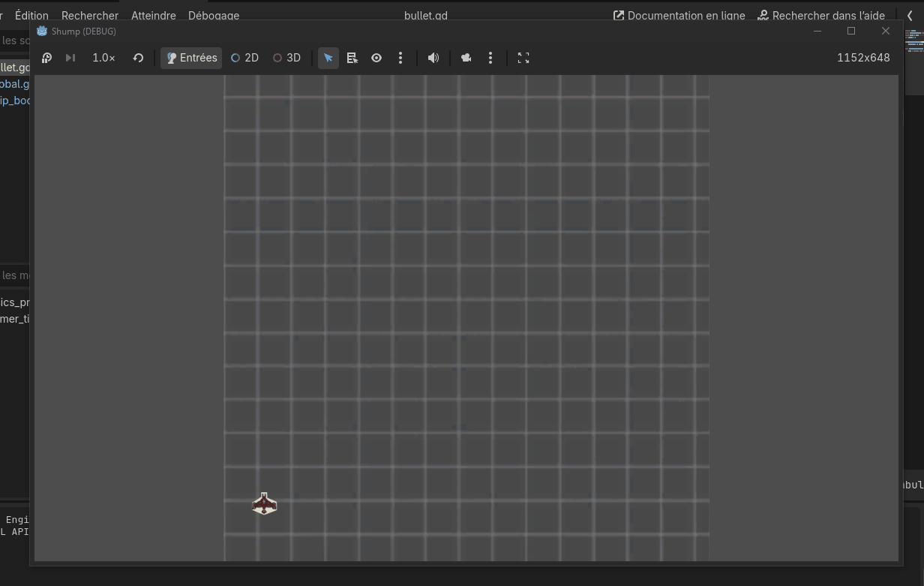Screen dimensions: 924x586
Task: Reset game speed with circular arrow
Action: click(x=138, y=58)
